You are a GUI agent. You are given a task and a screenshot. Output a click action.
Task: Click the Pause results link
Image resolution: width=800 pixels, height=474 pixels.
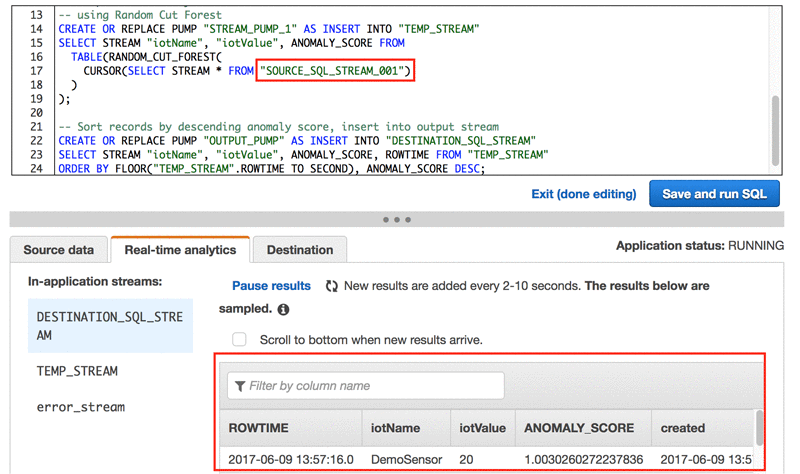(x=271, y=286)
